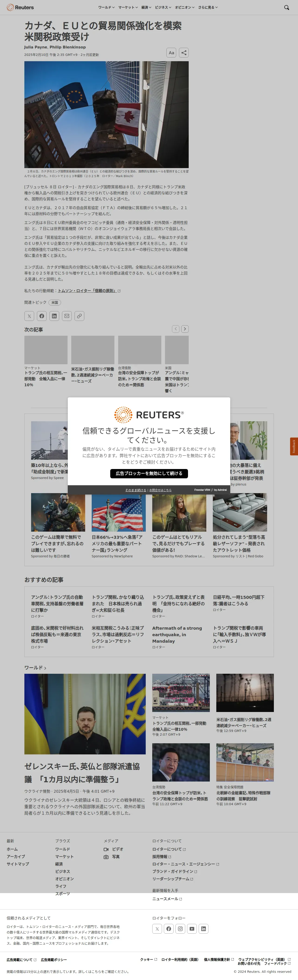Open the ゼレンスキー氏、英仏と部隊派遣協議 headline
The width and height of the screenshot is (298, 980).
tap(82, 773)
